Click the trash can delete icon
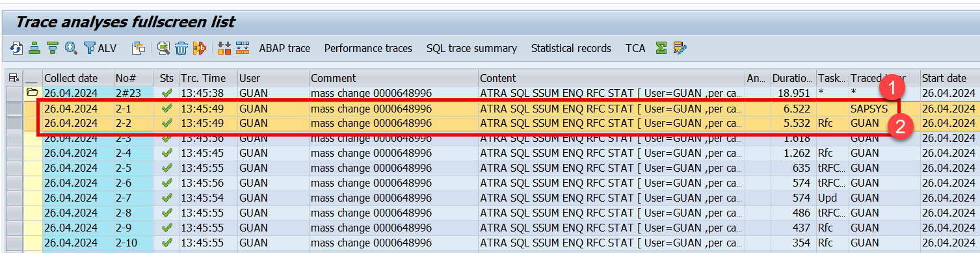 181,48
